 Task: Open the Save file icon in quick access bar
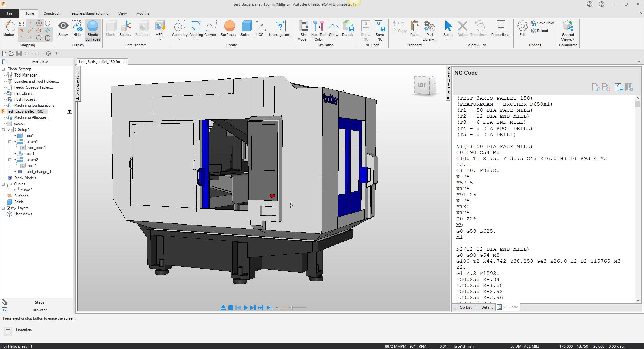click(x=19, y=54)
